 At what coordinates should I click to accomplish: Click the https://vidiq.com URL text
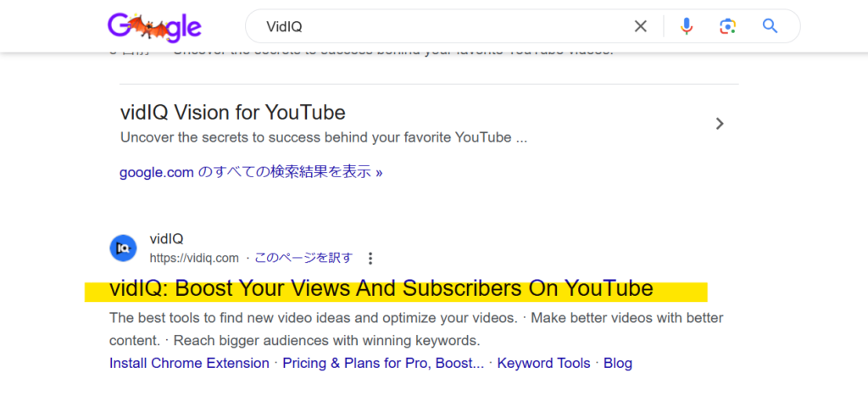tap(194, 258)
